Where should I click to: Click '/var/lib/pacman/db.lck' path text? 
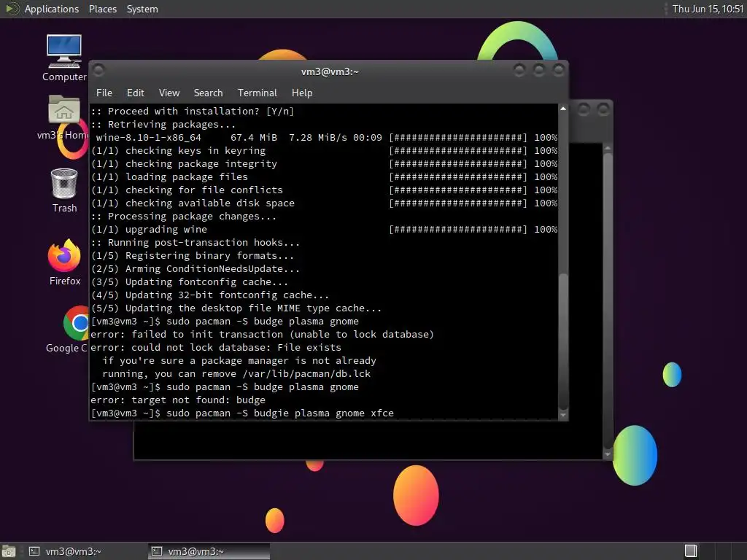pyautogui.click(x=306, y=374)
